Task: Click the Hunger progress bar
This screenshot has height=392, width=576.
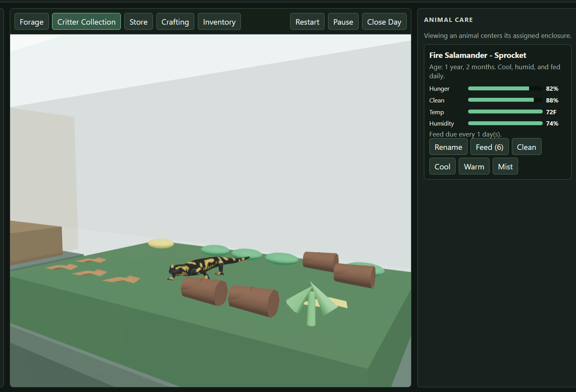Action: pyautogui.click(x=505, y=88)
